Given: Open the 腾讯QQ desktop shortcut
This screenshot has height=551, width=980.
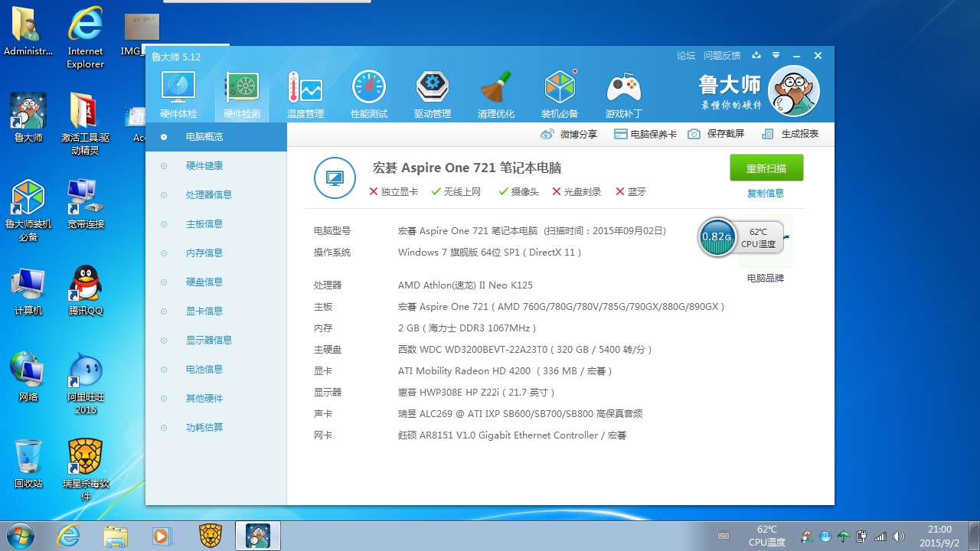Looking at the screenshot, I should (86, 291).
